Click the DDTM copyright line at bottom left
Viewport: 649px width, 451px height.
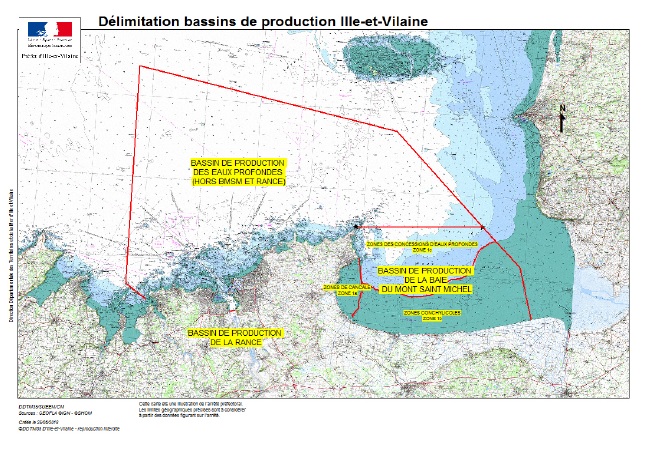point(66,428)
